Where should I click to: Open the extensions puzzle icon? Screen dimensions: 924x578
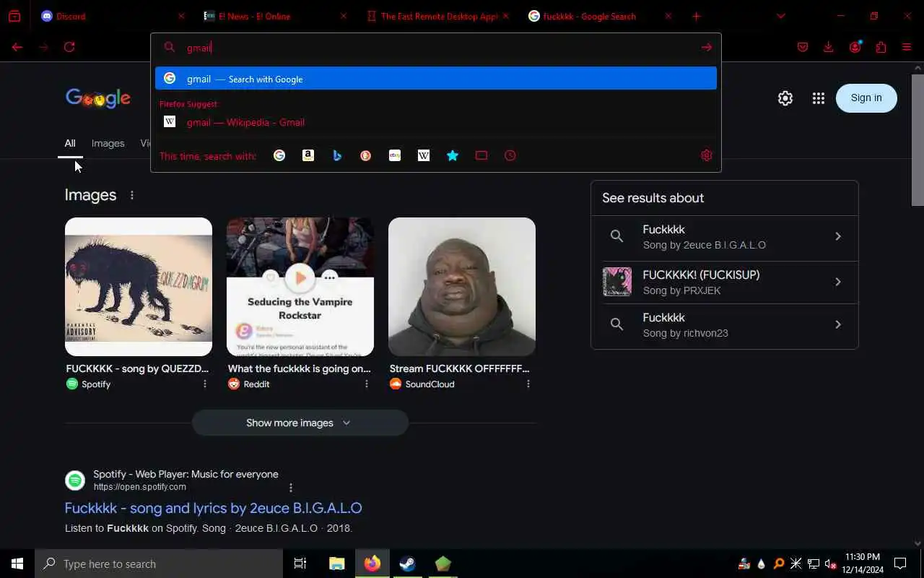point(881,47)
